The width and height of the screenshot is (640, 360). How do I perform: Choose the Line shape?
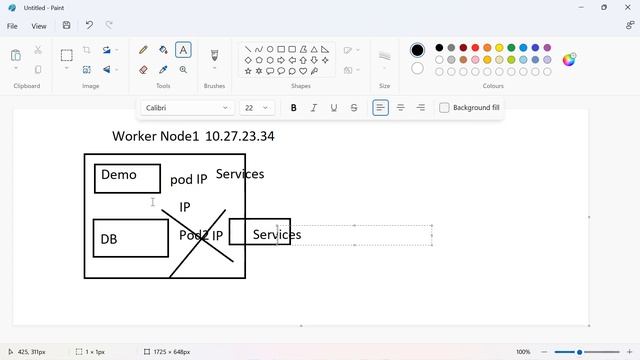coord(248,49)
